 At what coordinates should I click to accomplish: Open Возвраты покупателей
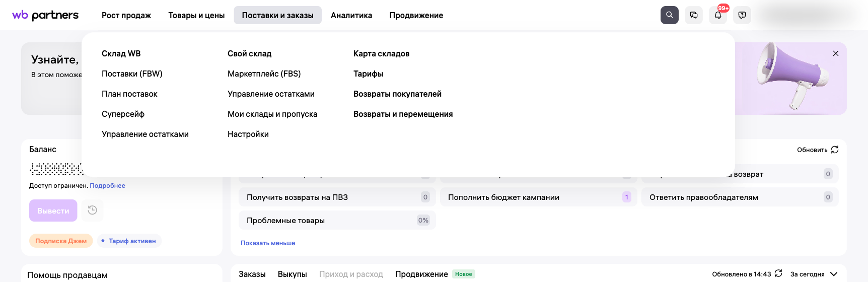click(397, 94)
